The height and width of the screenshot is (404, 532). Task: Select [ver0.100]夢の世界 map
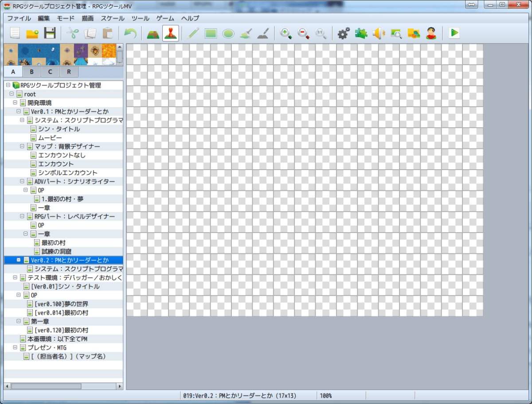pyautogui.click(x=61, y=304)
